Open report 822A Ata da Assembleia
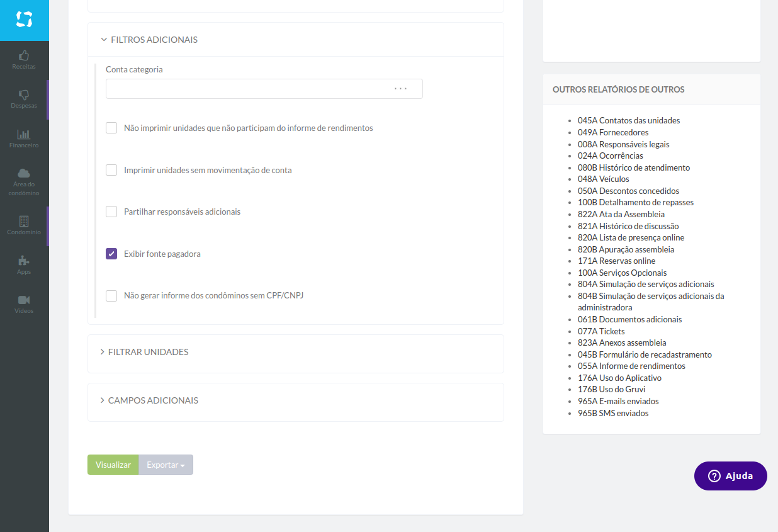Viewport: 778px width, 532px height. (621, 214)
